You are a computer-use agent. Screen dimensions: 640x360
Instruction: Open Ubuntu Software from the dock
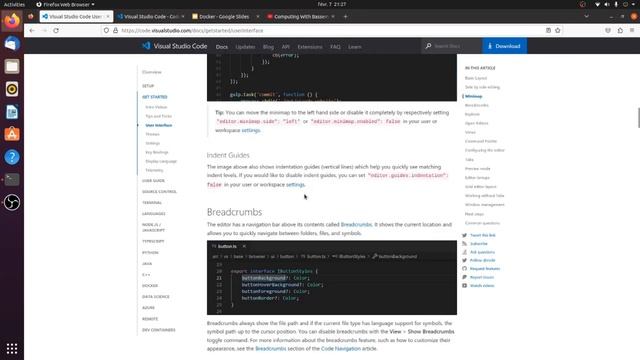12,134
